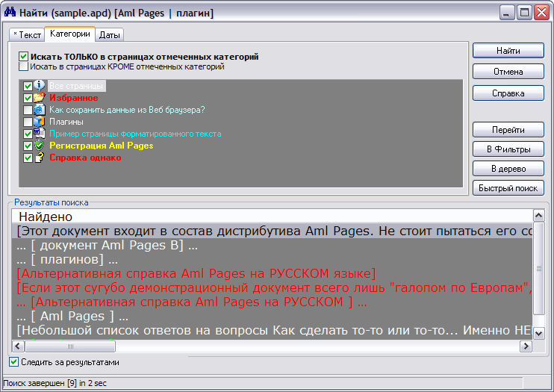The height and width of the screenshot is (392, 554).
Task: Click the results vertical scrollbar thumb
Action: click(539, 268)
